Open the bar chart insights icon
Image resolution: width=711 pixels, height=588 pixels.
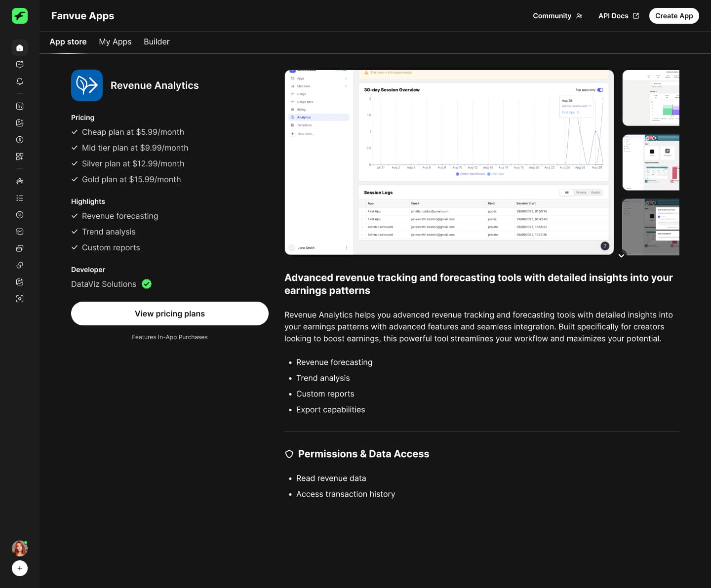(x=20, y=106)
